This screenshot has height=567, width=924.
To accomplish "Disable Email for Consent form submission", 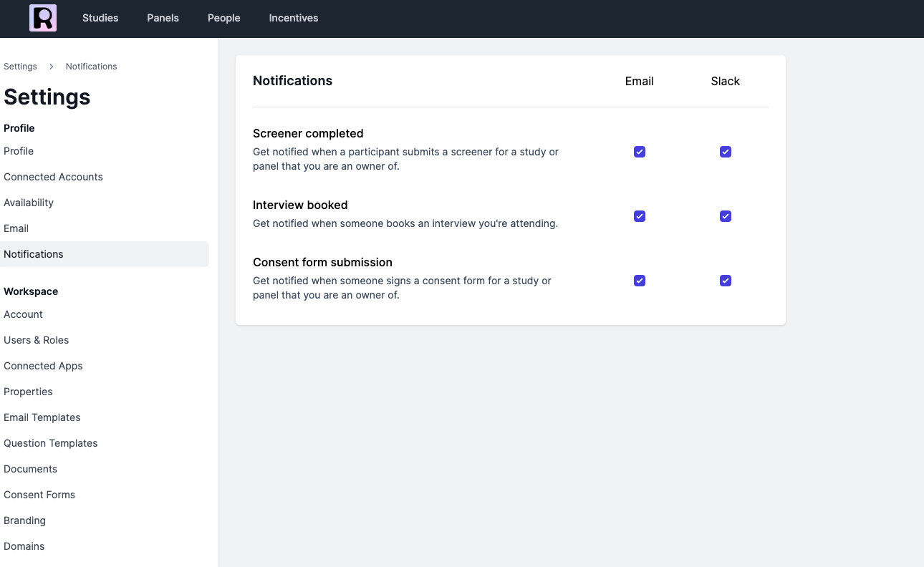I will (x=640, y=281).
